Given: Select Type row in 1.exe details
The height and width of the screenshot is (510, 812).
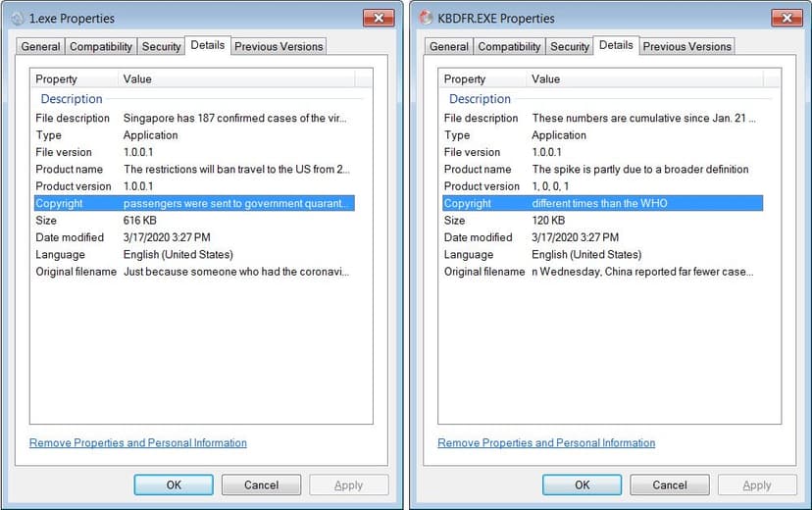Looking at the screenshot, I should tap(194, 135).
